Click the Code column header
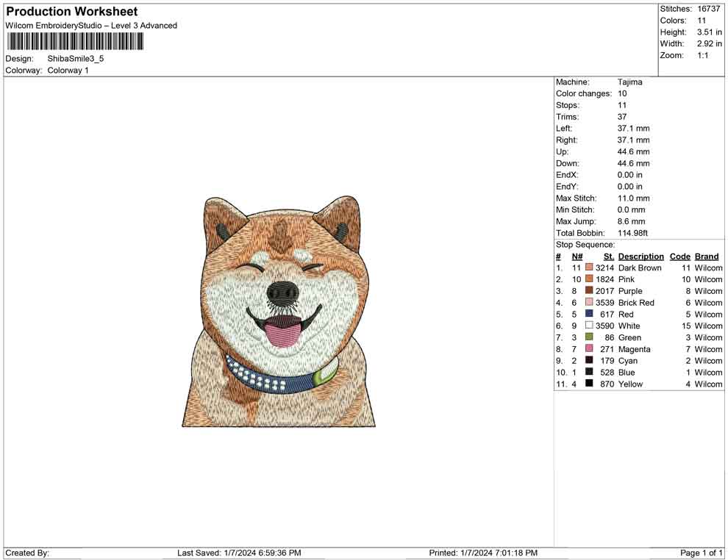 coord(679,256)
